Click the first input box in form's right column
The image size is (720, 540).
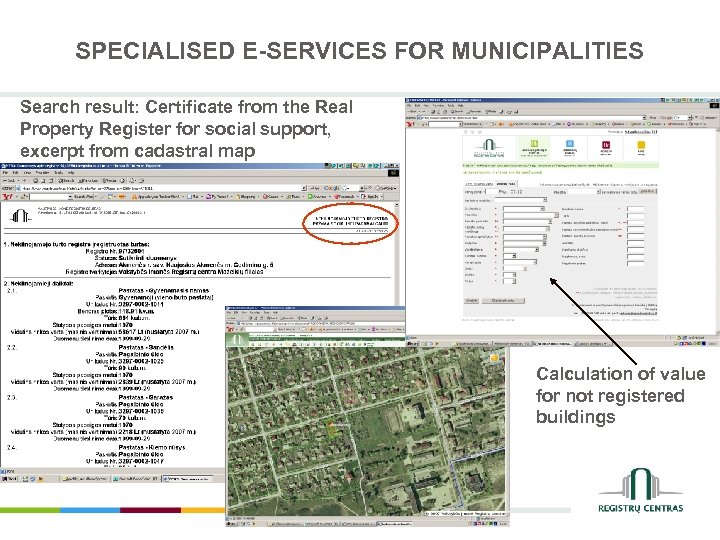pos(636,209)
